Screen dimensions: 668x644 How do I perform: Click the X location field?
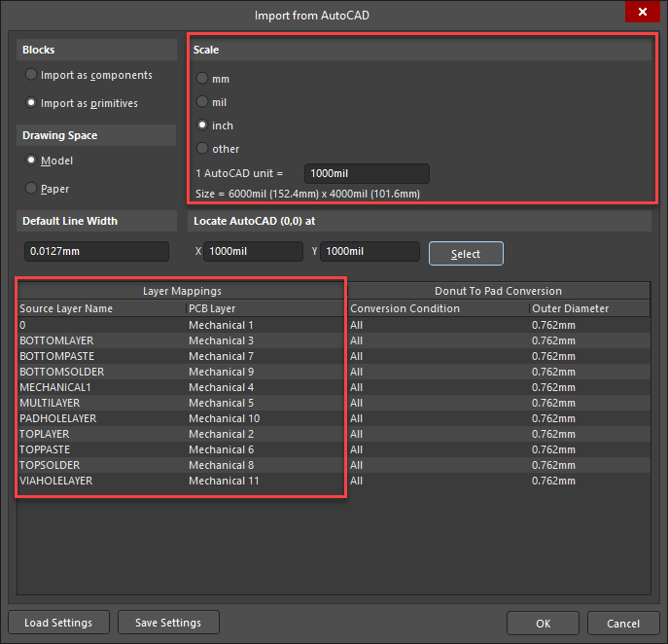(x=253, y=251)
